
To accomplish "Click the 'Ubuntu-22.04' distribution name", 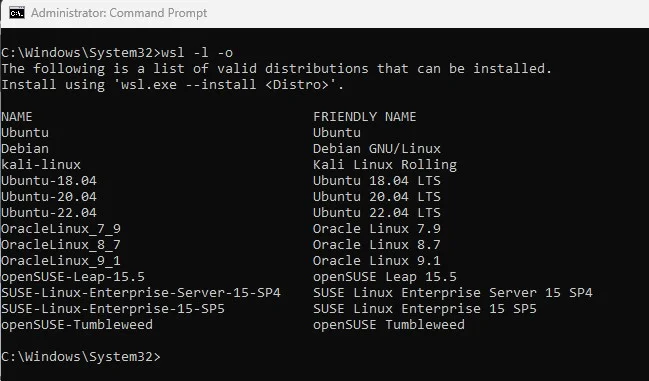I will point(49,213).
